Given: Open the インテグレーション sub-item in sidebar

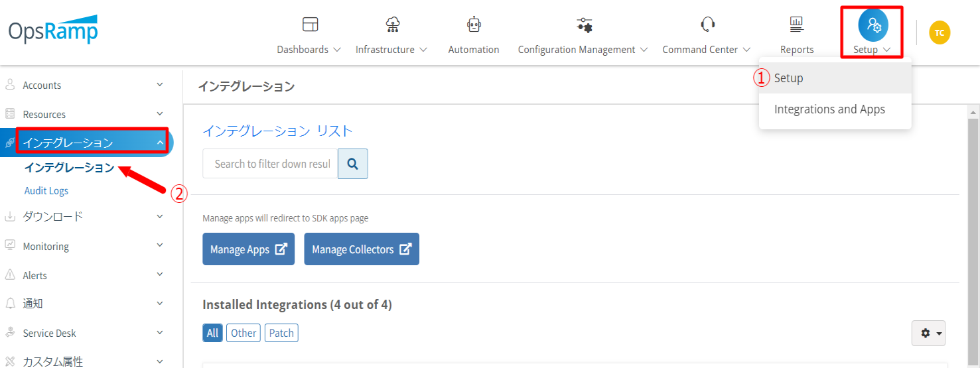Looking at the screenshot, I should pos(69,168).
